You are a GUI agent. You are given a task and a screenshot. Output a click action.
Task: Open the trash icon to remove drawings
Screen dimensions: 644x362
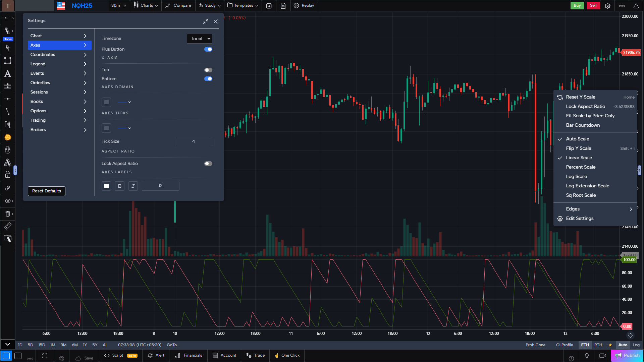[7, 214]
